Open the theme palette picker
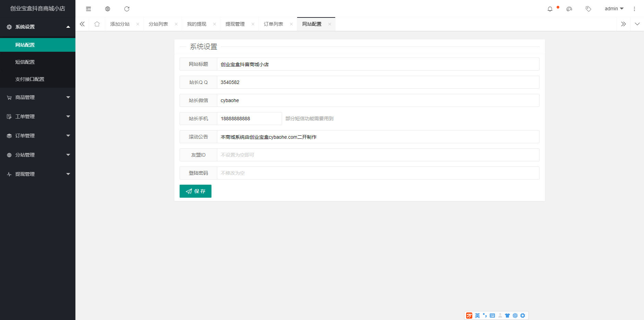Image resolution: width=644 pixels, height=320 pixels. click(569, 9)
